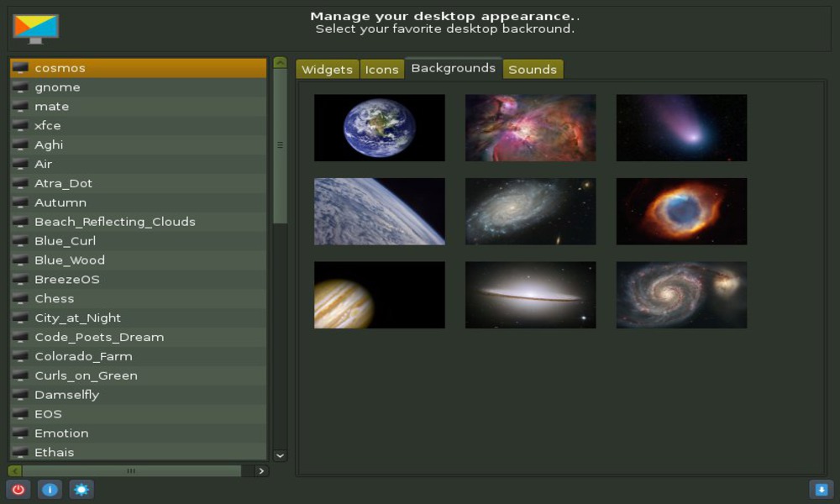840x504 pixels.
Task: Click the brightness settings icon
Action: coord(81,490)
